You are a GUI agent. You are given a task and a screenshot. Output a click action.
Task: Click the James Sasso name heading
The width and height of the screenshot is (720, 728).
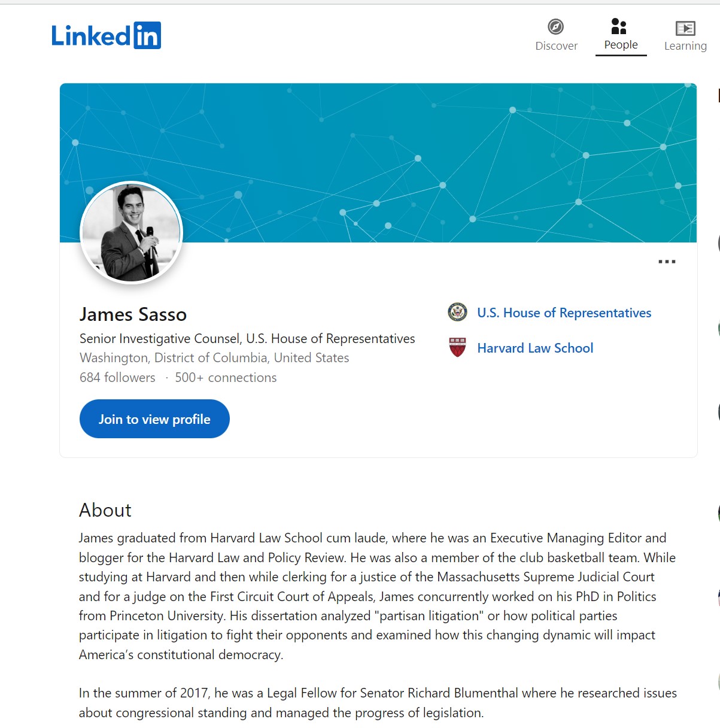click(x=133, y=314)
